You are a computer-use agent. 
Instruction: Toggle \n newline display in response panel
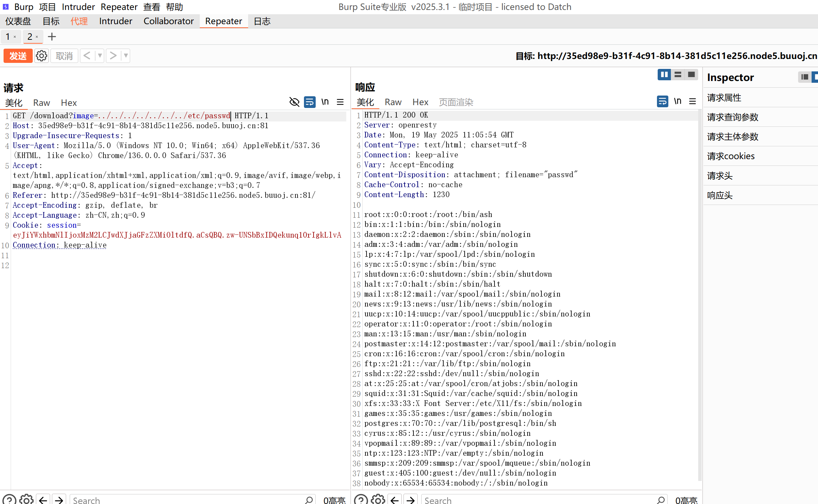[x=678, y=102]
